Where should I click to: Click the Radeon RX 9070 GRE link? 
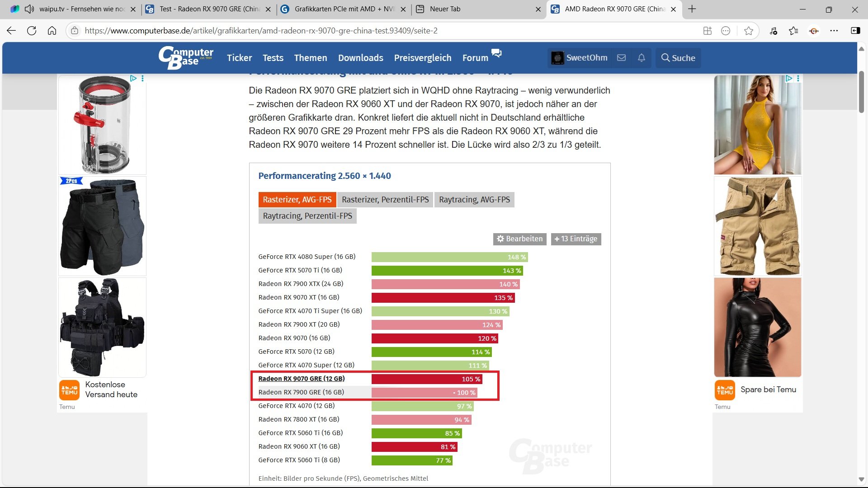tap(301, 379)
